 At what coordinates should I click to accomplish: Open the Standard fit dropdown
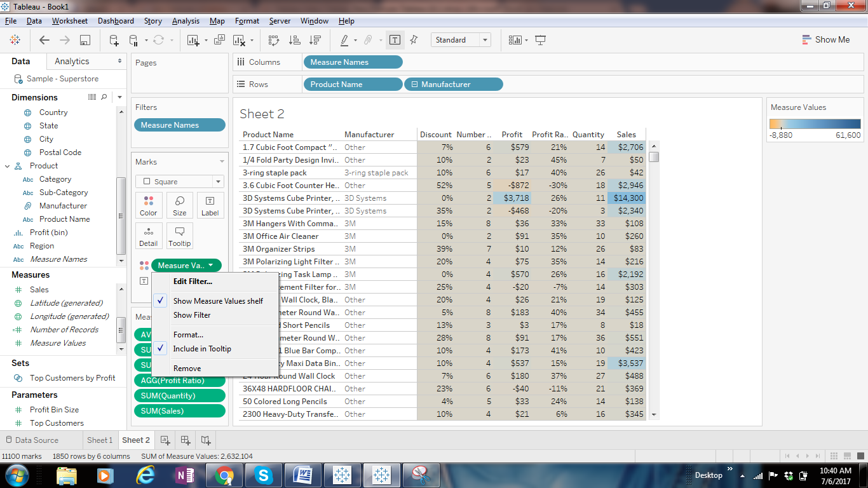[461, 40]
